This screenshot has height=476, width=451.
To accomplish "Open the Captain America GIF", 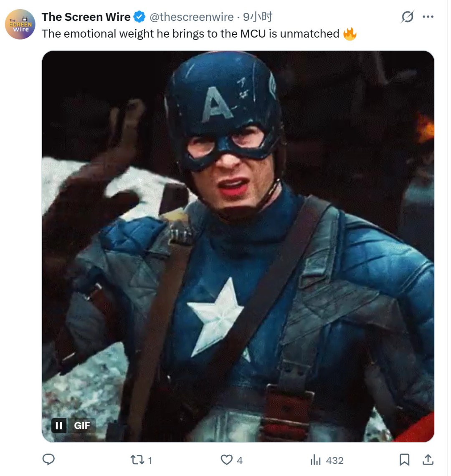I will tap(238, 246).
